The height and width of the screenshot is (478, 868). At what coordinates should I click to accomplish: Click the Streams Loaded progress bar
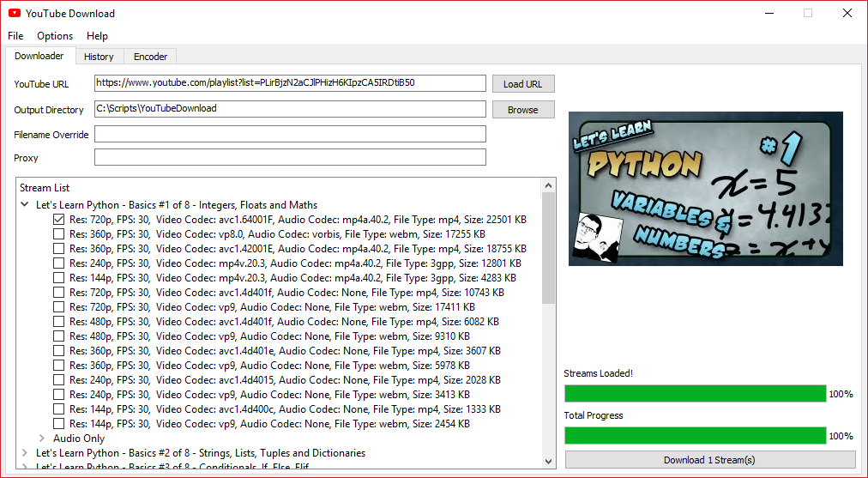[696, 394]
